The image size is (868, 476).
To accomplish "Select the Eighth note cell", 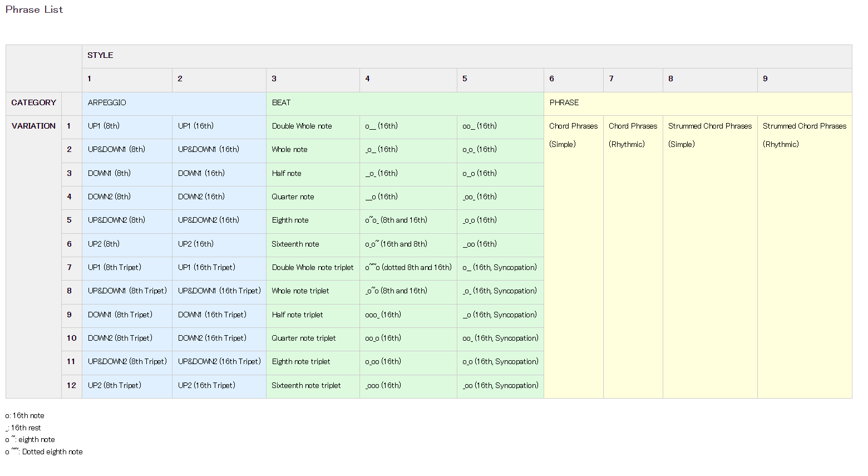I will tap(313, 221).
